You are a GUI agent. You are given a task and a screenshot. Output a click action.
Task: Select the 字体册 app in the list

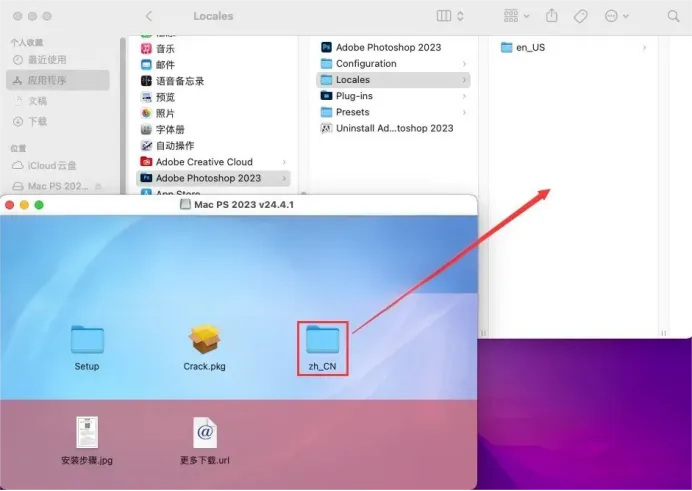213,130
